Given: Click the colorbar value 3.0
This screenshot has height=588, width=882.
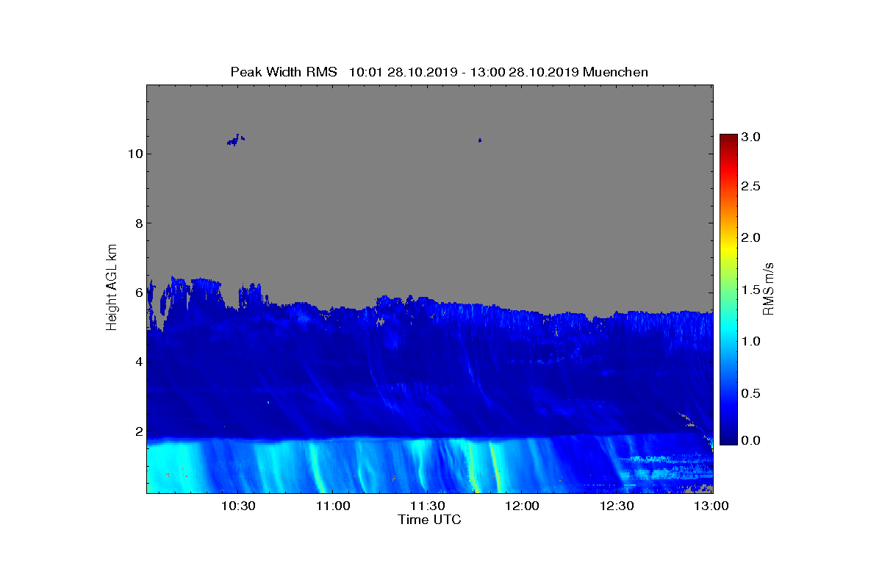Looking at the screenshot, I should click(x=751, y=137).
